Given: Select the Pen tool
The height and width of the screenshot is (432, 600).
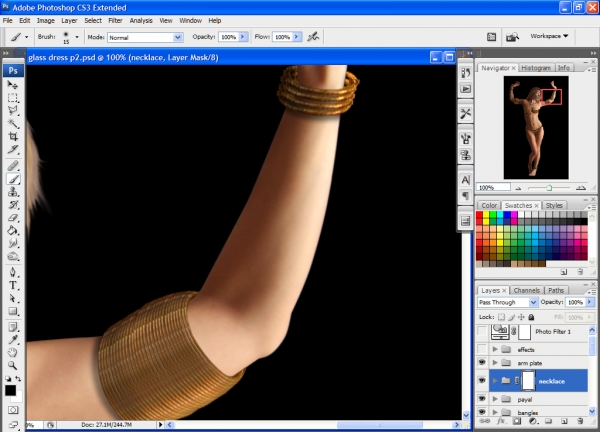Looking at the screenshot, I should pyautogui.click(x=13, y=272).
